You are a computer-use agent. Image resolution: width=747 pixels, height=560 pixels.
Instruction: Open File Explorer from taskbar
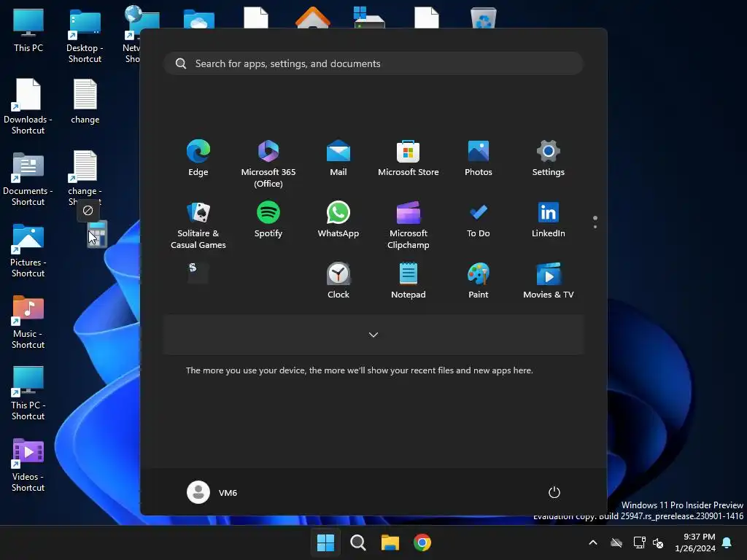pos(390,542)
